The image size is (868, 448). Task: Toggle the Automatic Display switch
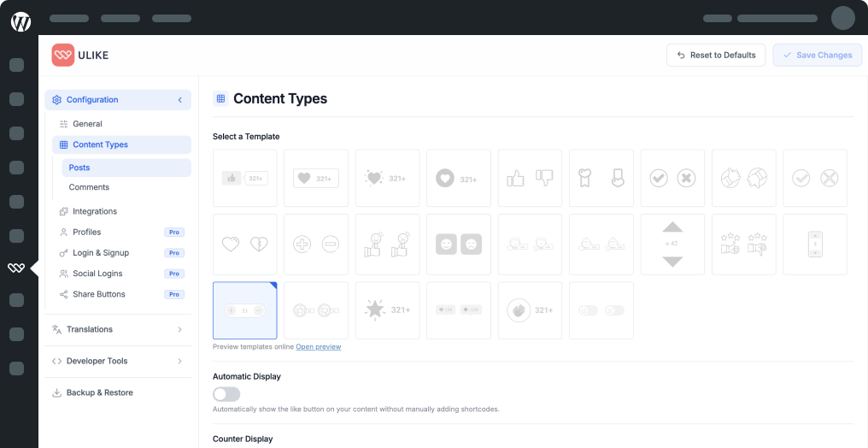[x=226, y=394]
